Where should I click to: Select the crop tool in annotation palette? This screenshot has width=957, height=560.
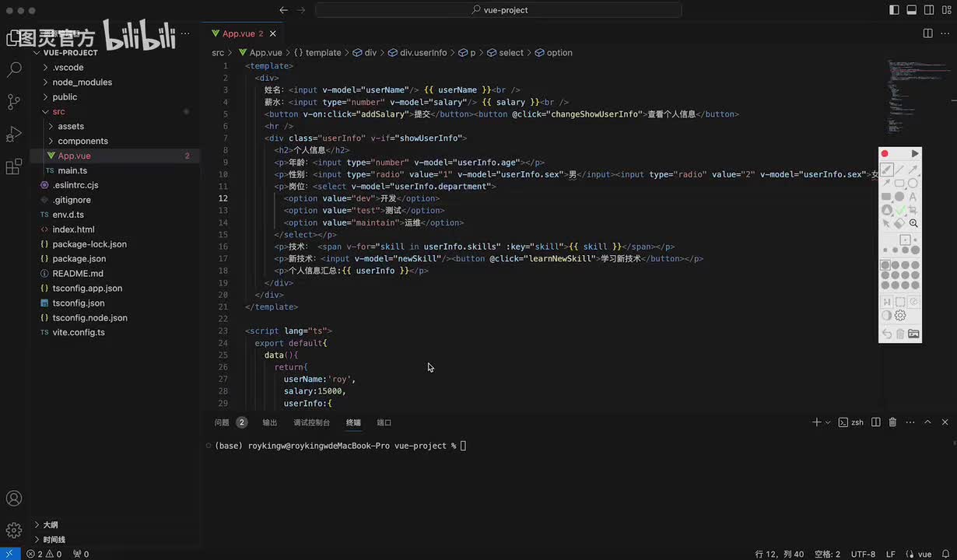click(913, 210)
